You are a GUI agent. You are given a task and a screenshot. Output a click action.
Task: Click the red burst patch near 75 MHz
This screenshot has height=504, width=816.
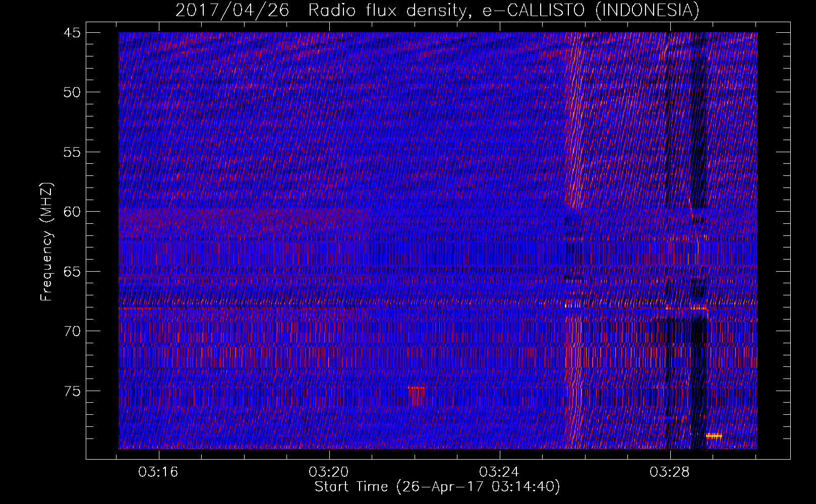tap(417, 396)
